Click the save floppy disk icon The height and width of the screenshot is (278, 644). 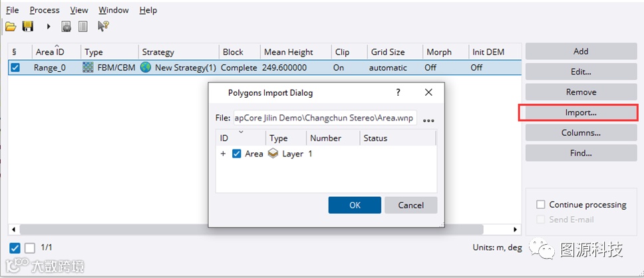click(28, 27)
